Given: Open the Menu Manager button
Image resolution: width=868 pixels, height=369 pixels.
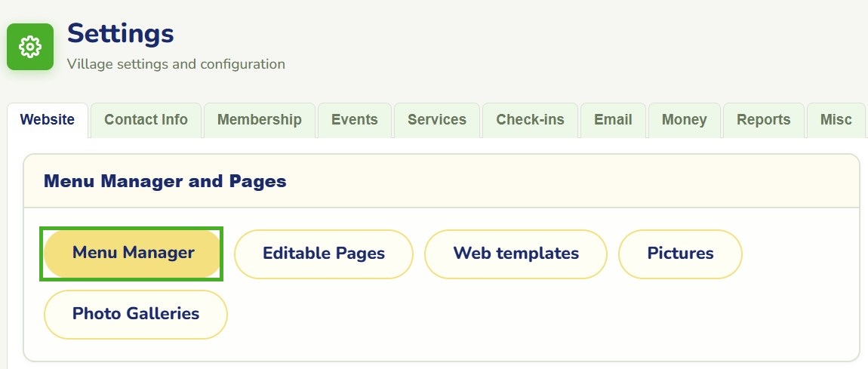Looking at the screenshot, I should pyautogui.click(x=133, y=254).
